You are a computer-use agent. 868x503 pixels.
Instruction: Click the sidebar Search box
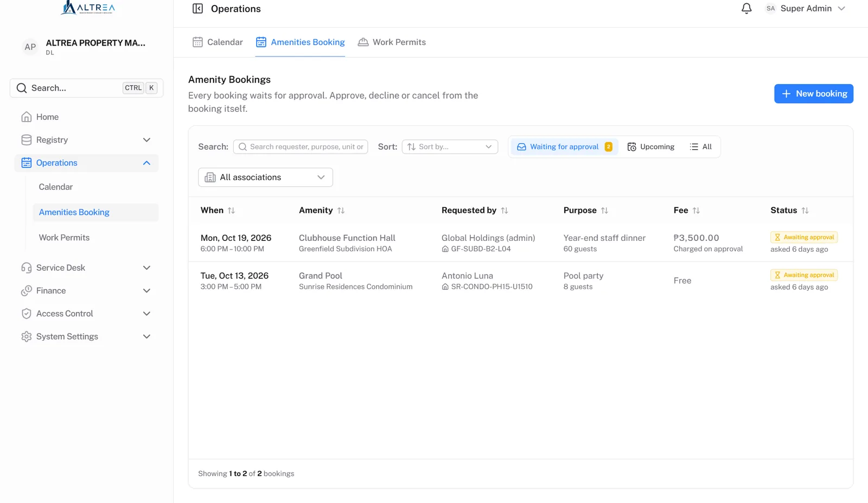click(x=86, y=88)
